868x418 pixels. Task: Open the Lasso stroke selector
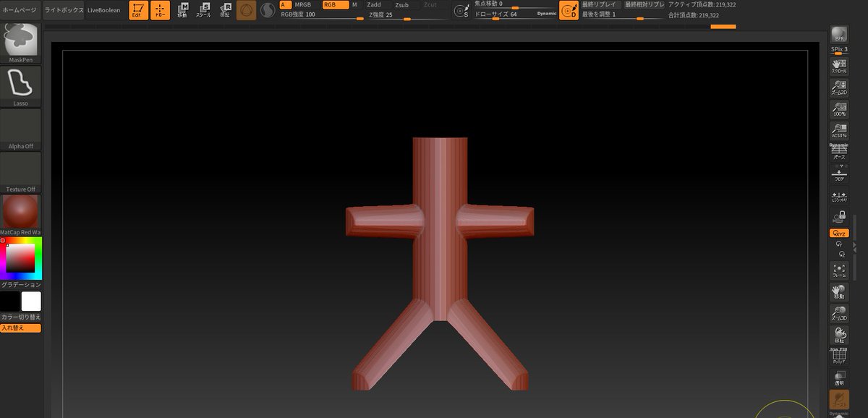point(21,87)
